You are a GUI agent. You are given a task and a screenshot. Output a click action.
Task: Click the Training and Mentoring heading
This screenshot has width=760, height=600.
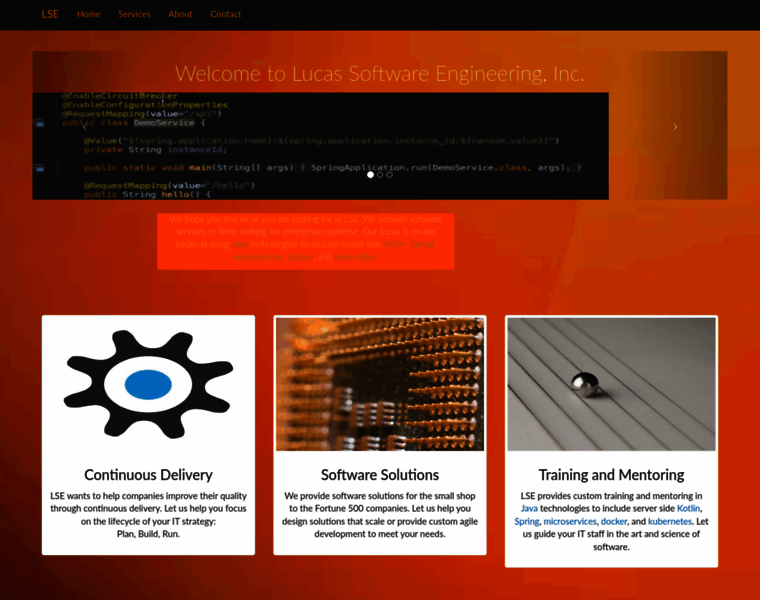point(611,475)
